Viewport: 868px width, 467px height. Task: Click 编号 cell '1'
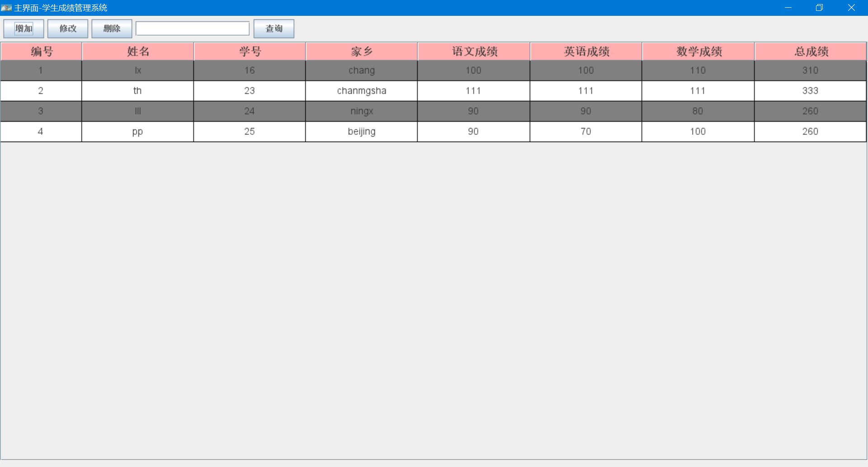(41, 71)
